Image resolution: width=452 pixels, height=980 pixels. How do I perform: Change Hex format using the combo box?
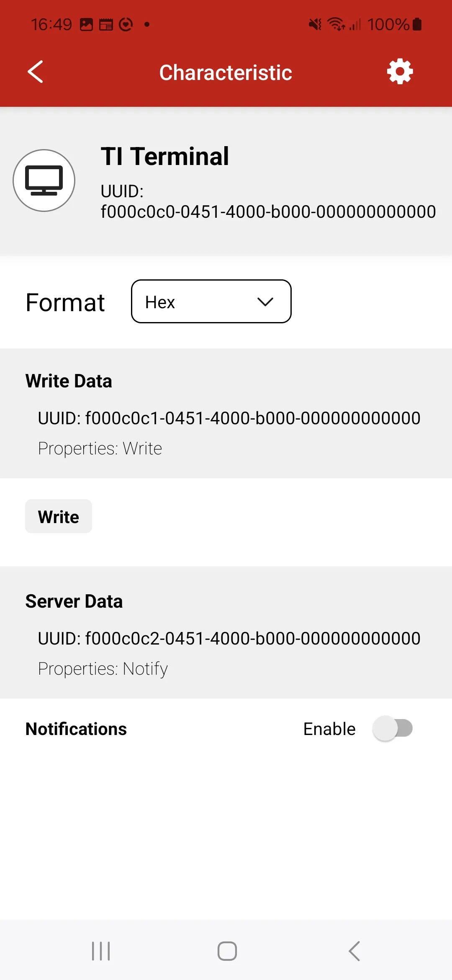coord(211,302)
